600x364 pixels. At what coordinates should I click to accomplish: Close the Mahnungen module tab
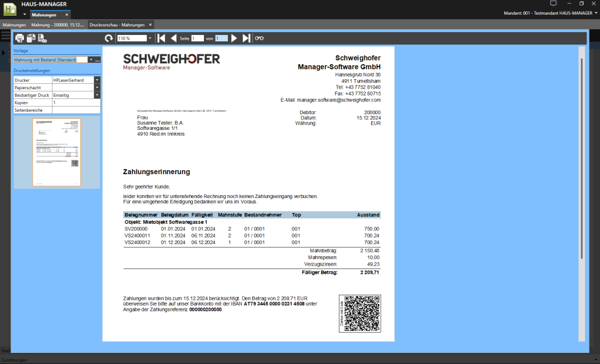point(66,15)
